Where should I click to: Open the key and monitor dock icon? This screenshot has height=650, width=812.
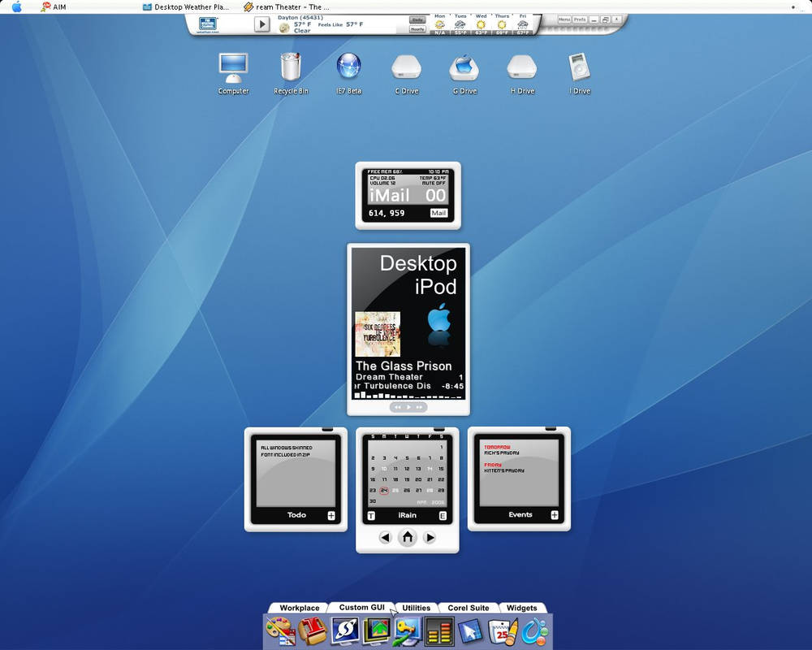[x=408, y=630]
